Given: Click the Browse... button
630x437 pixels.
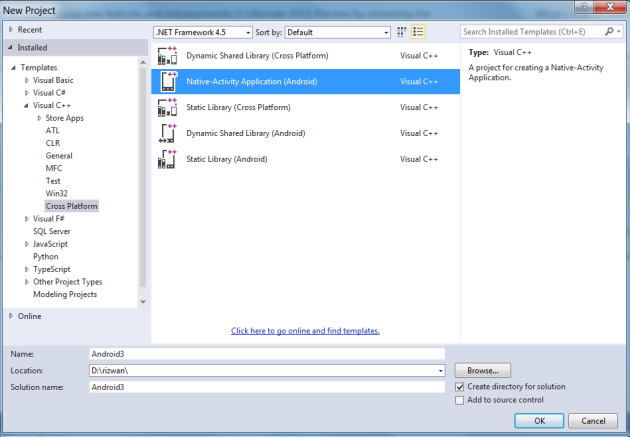Looking at the screenshot, I should [x=483, y=370].
